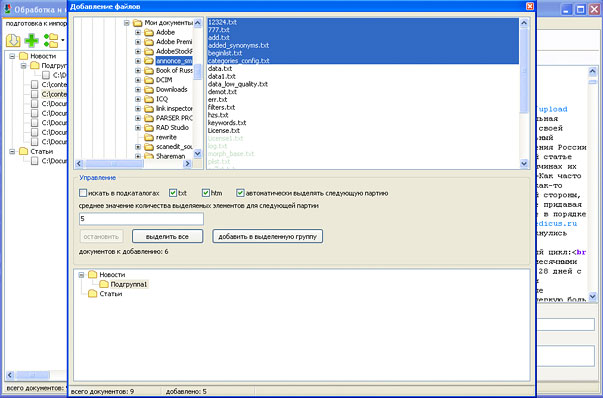
Task: Select file beginlist.txt
Action: (x=225, y=53)
